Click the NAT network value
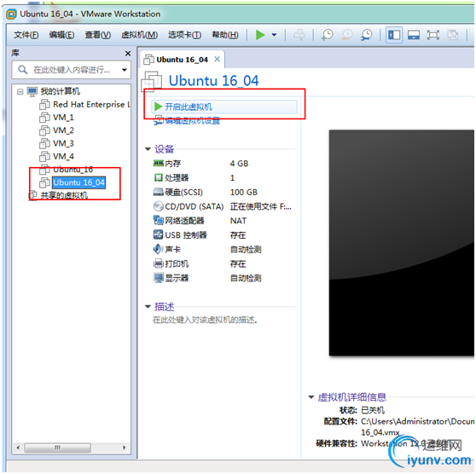This screenshot has width=476, height=474. pyautogui.click(x=238, y=221)
